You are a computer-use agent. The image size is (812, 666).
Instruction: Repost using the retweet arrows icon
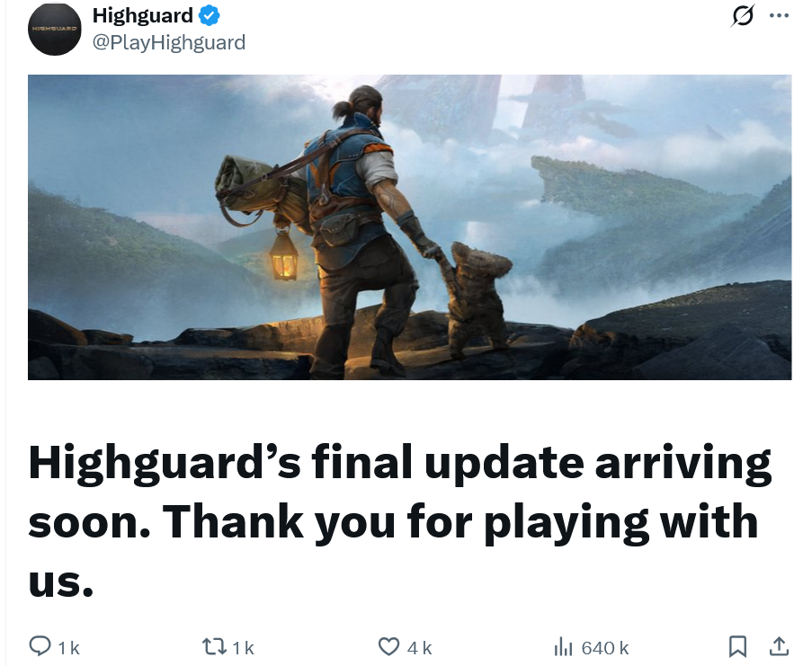click(213, 646)
